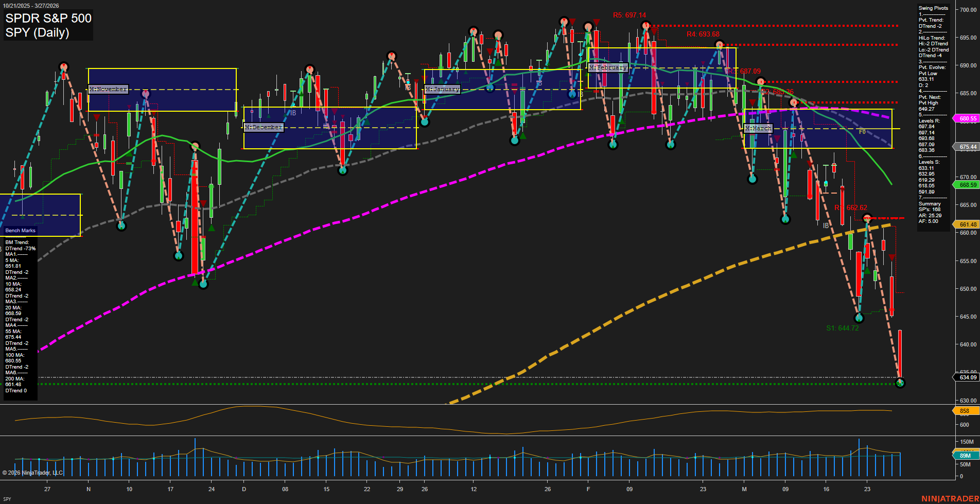Click the NINJATRADER logo
The image size is (980, 504).
[x=949, y=498]
